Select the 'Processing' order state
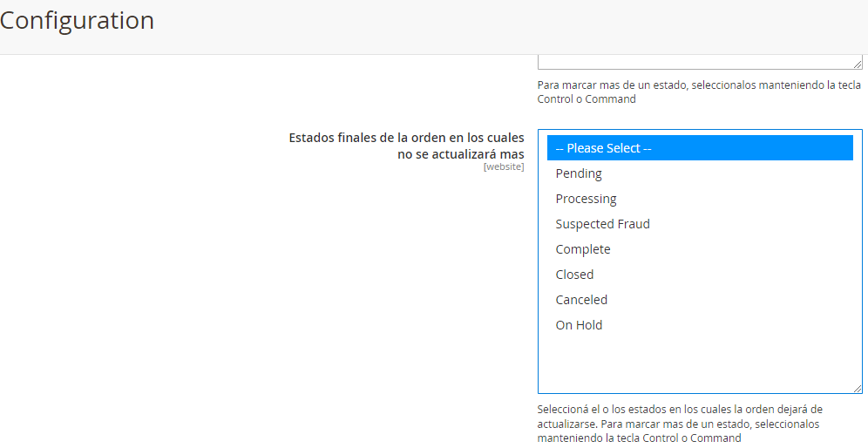868x448 pixels. 586,199
